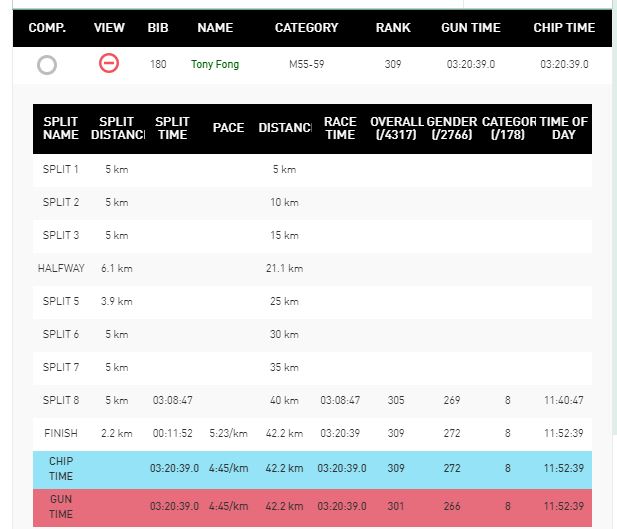This screenshot has height=529, width=617.
Task: Collapse Tony Fong's splits with red minus icon
Action: click(109, 63)
